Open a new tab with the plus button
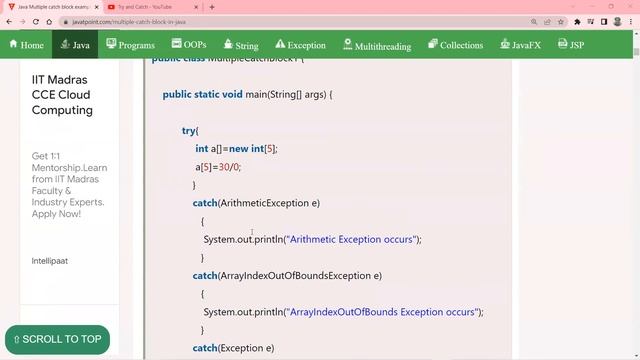Image resolution: width=640 pixels, height=360 pixels. 212,7
